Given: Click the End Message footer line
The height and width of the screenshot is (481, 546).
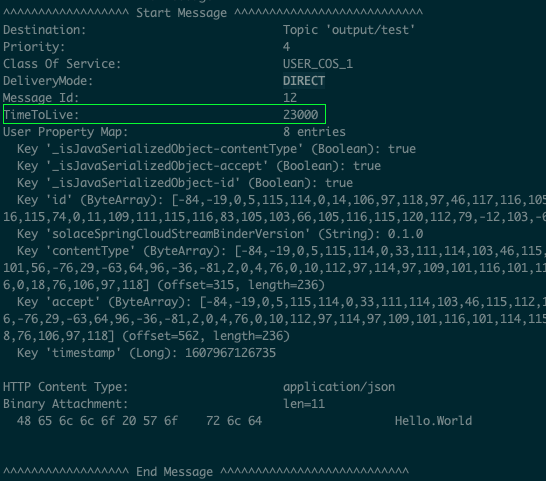Looking at the screenshot, I should click(x=206, y=472).
